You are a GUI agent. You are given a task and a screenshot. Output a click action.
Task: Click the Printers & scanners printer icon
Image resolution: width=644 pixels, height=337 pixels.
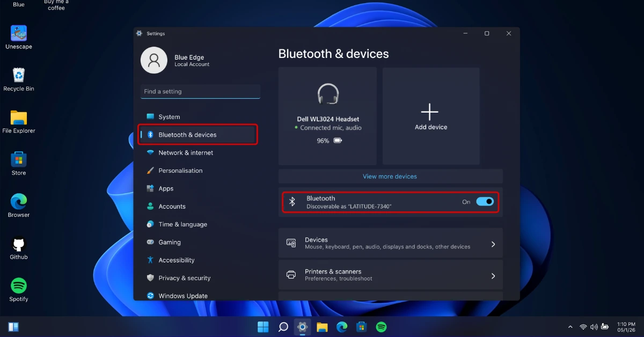[291, 275]
